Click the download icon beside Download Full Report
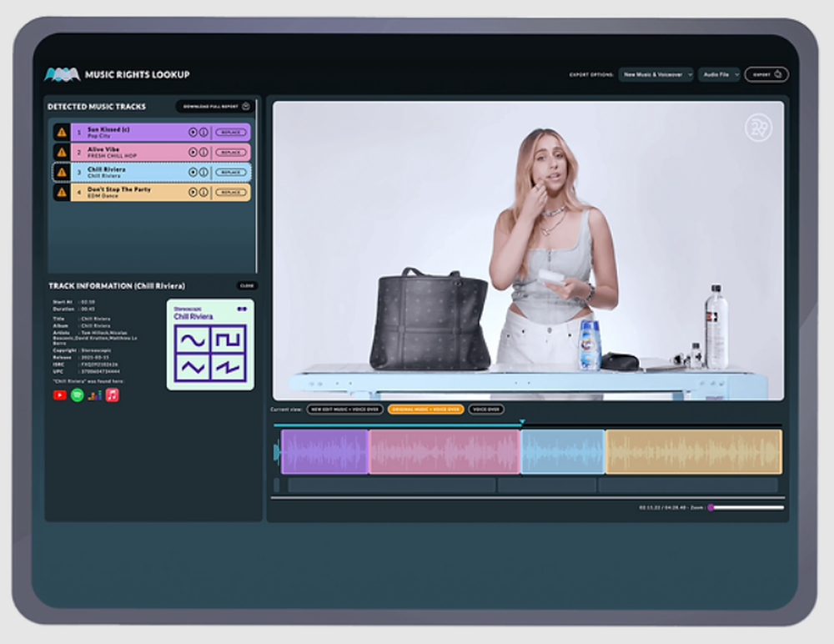834x644 pixels. [244, 106]
